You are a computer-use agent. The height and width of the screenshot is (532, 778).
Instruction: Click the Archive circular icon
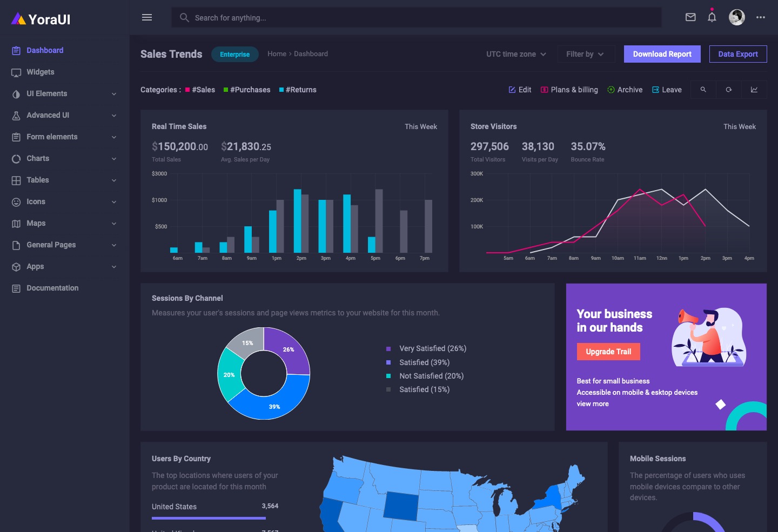pos(611,90)
